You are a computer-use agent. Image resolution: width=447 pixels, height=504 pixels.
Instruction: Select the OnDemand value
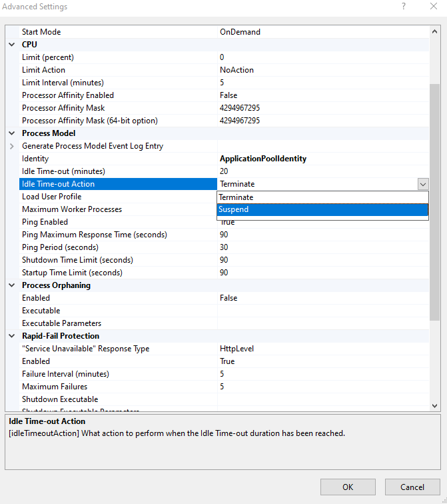[x=240, y=32]
